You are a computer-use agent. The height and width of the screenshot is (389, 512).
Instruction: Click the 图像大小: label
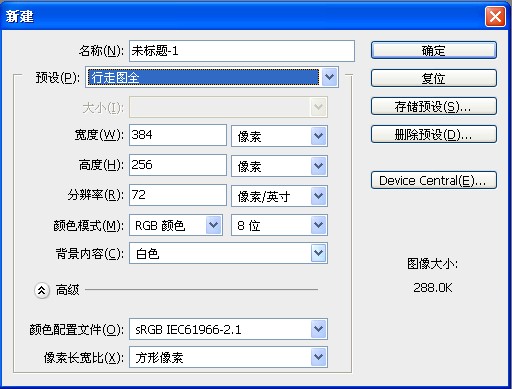click(433, 264)
